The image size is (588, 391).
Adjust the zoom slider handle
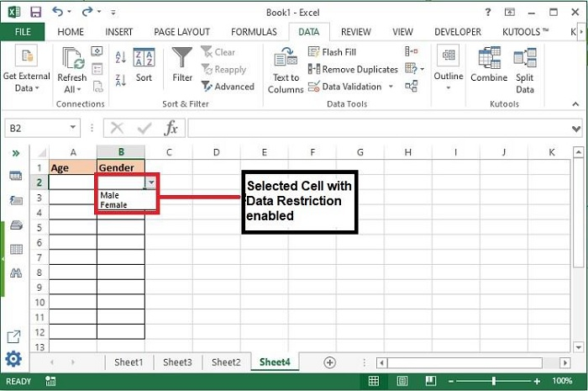pyautogui.click(x=494, y=381)
